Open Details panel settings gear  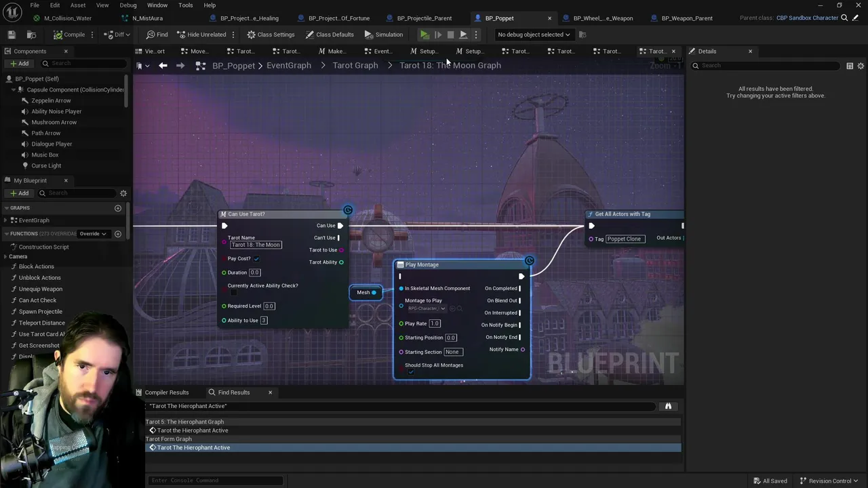point(861,66)
